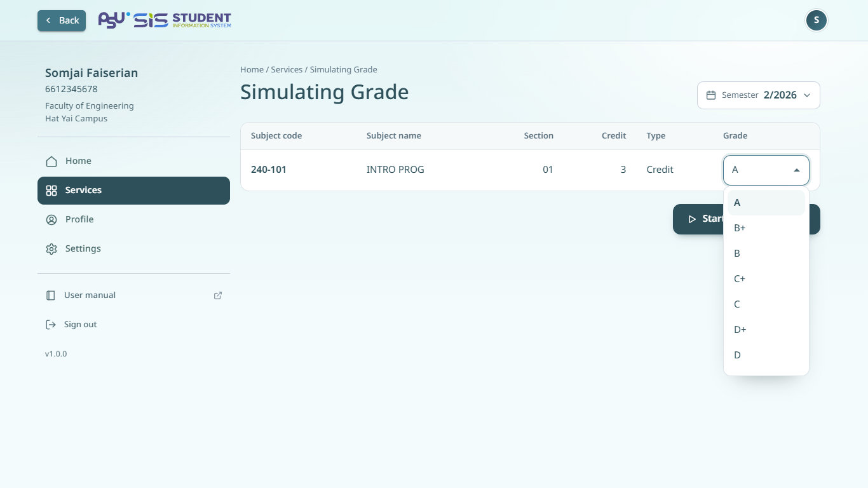Viewport: 868px width, 488px height.
Task: Choose the plain D grade option
Action: click(766, 355)
